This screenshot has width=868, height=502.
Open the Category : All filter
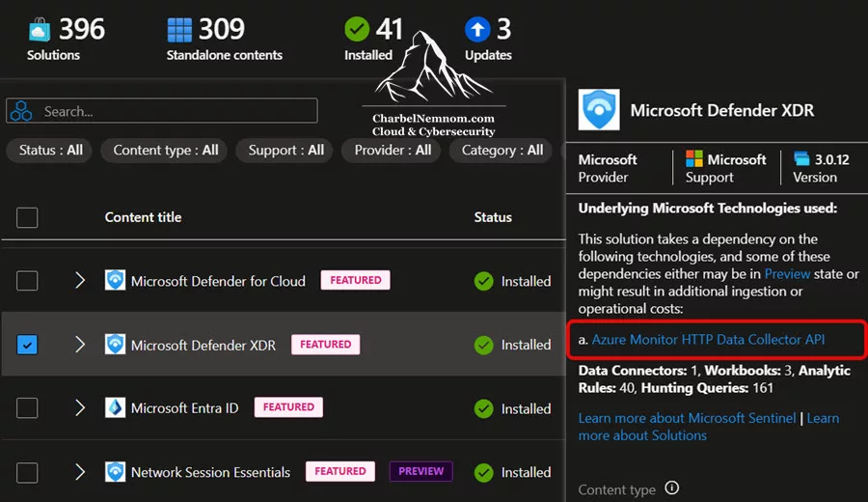coord(502,151)
